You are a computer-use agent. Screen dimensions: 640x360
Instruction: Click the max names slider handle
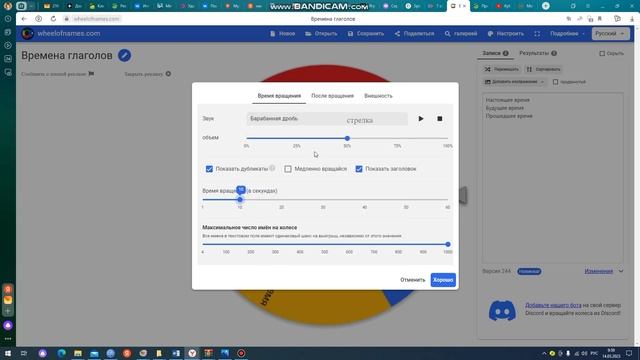pyautogui.click(x=448, y=244)
